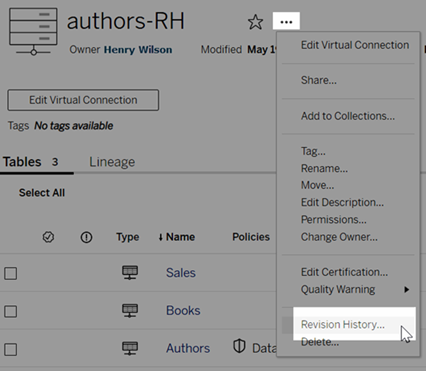
Task: Click the authors-RH title text
Action: pos(126,21)
